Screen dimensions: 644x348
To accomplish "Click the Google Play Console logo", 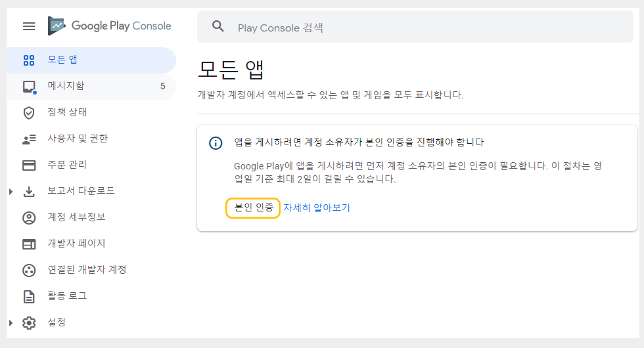I will point(109,26).
